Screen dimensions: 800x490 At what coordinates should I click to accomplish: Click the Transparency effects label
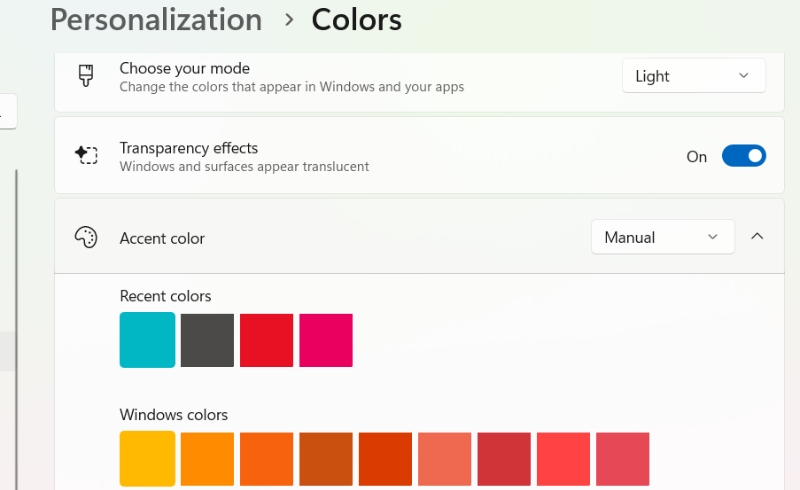(x=189, y=148)
